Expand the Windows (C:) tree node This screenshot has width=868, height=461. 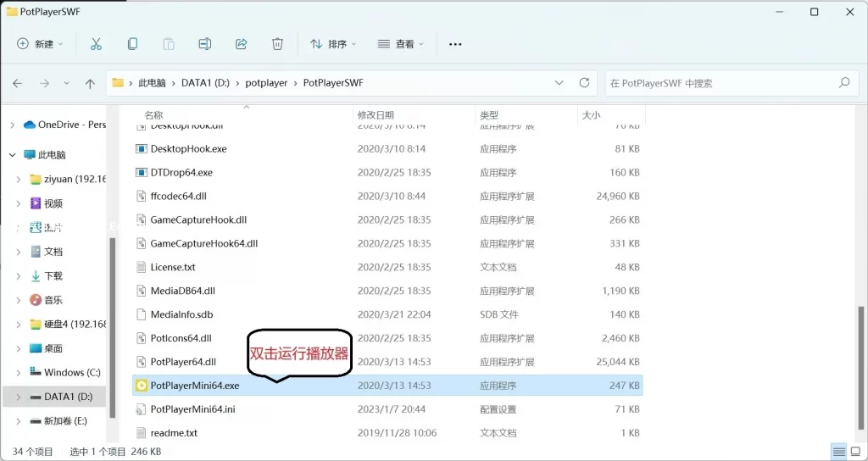[x=19, y=372]
